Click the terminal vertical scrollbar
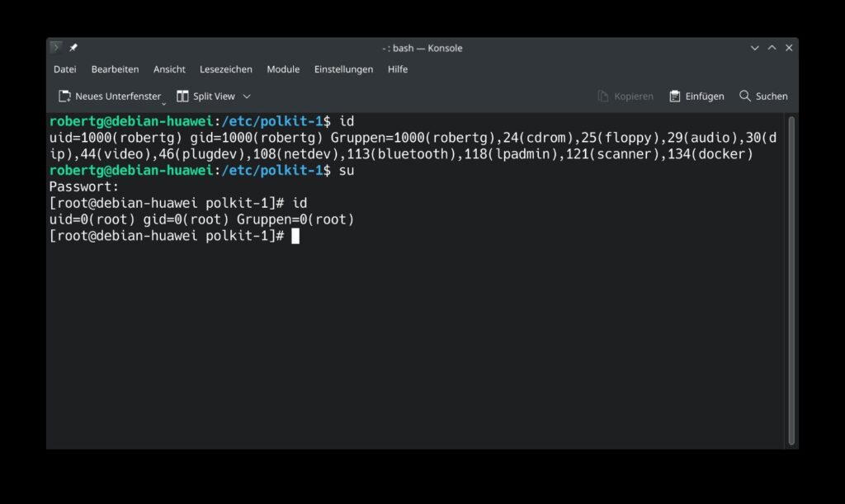This screenshot has height=504, width=845. point(791,280)
